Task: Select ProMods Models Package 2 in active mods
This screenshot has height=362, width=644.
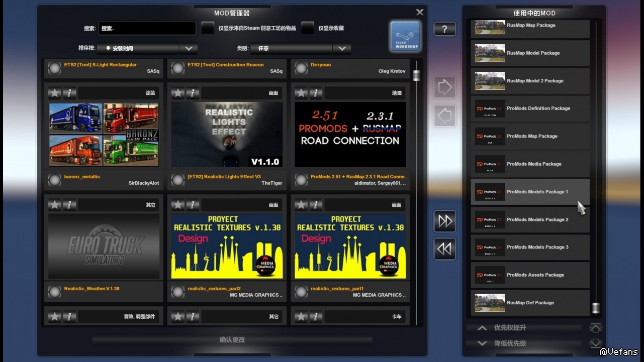Action: point(530,219)
